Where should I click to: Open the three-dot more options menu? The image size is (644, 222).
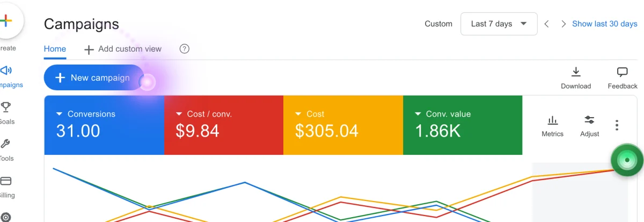coord(617,125)
